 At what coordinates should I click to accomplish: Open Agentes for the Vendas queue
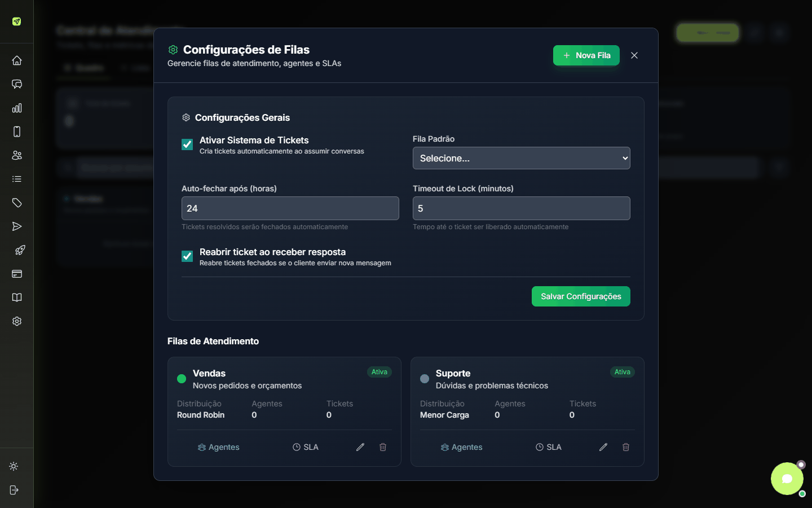218,447
